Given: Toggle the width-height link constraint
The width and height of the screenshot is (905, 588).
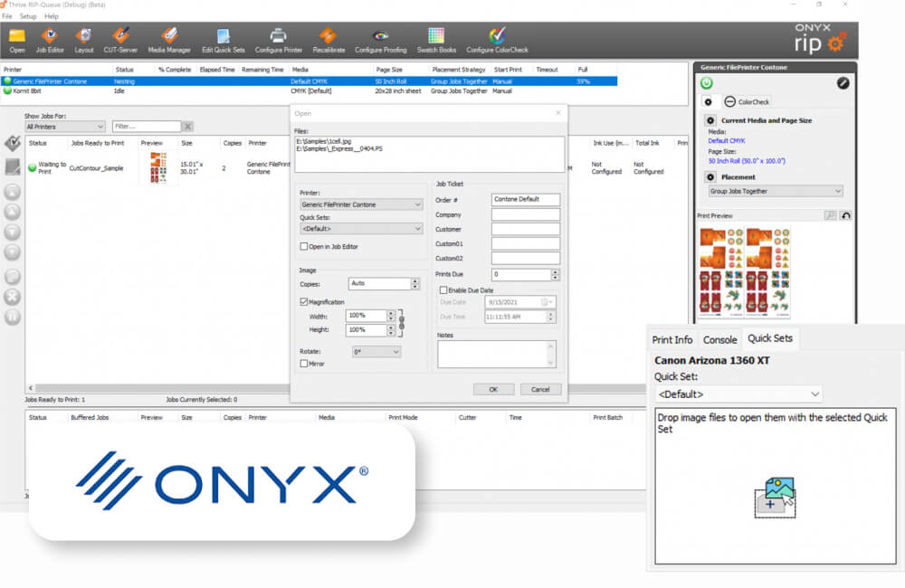Looking at the screenshot, I should (x=402, y=323).
